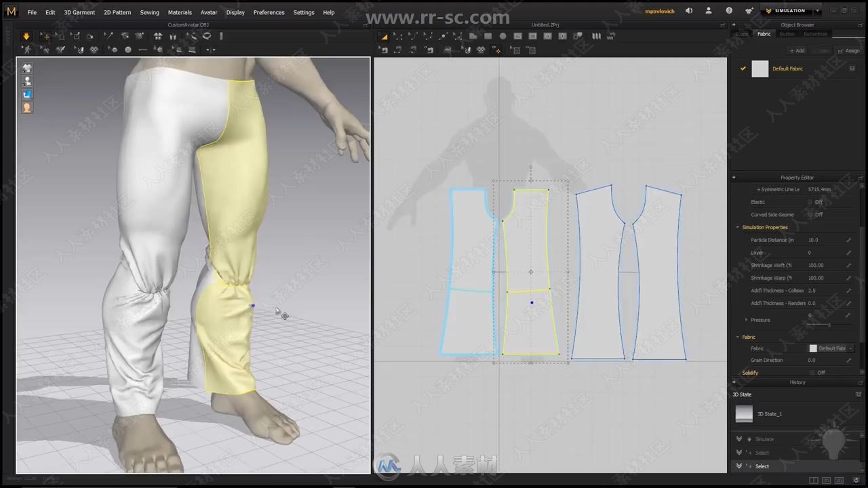Image resolution: width=868 pixels, height=488 pixels.
Task: Select the Transform Pattern tool in 2D toolbar
Action: point(384,36)
